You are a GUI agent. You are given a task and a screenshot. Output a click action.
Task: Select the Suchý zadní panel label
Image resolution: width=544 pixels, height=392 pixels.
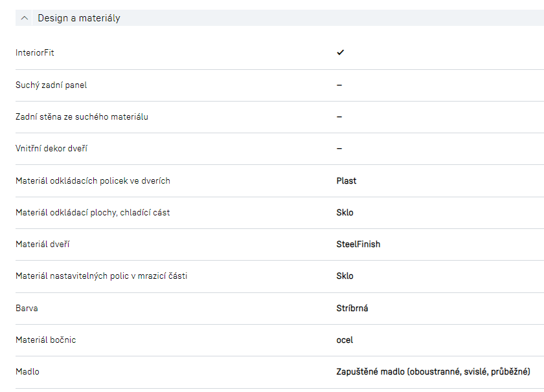point(51,85)
